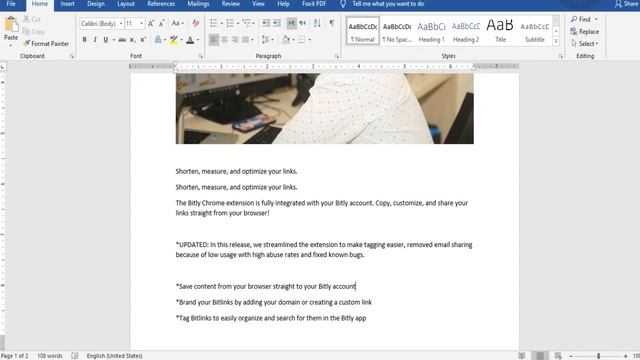The height and width of the screenshot is (360, 640).
Task: Increase paragraph indent
Action: point(277,23)
